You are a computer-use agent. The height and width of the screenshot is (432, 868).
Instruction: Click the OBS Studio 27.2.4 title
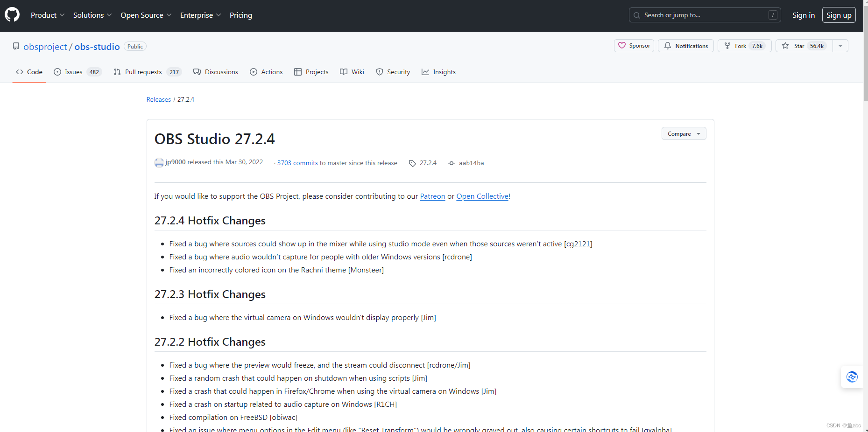215,139
